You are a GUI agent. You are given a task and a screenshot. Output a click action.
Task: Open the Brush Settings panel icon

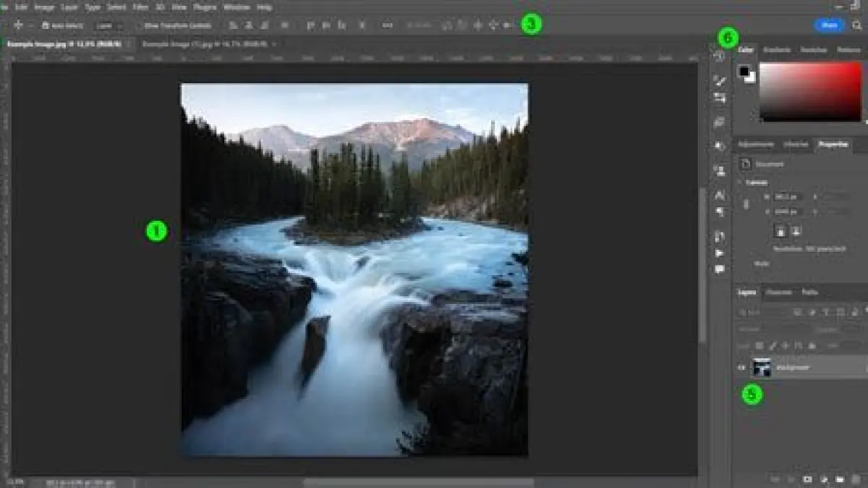tap(720, 80)
